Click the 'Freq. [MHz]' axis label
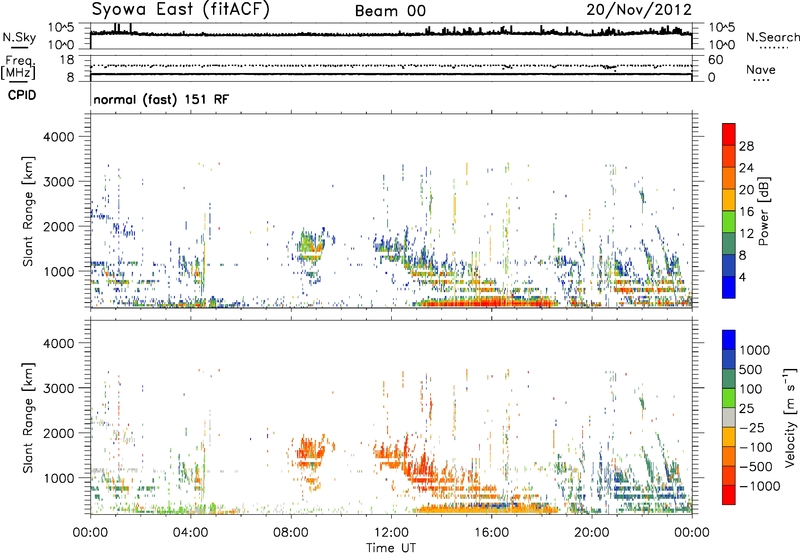The height and width of the screenshot is (554, 800). [18, 68]
